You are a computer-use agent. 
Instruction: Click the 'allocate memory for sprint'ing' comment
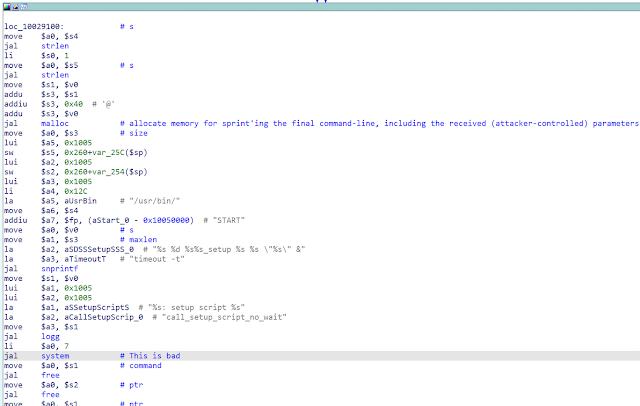(x=379, y=123)
